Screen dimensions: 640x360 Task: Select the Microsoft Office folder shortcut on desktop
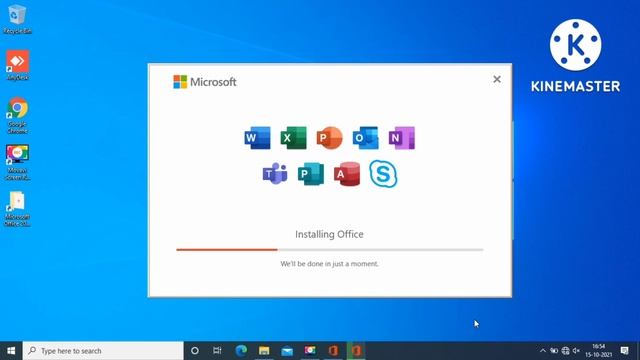coord(17,209)
